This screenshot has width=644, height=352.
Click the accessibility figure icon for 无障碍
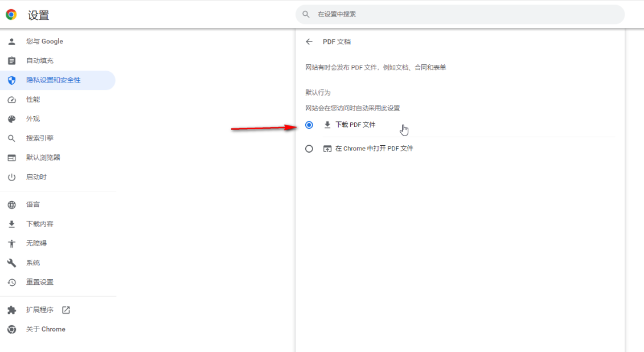click(11, 244)
